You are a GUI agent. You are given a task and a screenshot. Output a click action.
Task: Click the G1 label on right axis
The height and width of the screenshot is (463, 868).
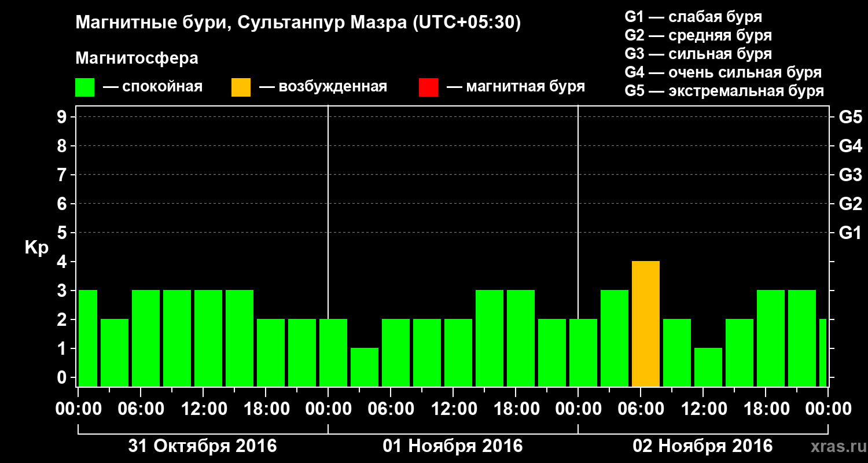850,233
